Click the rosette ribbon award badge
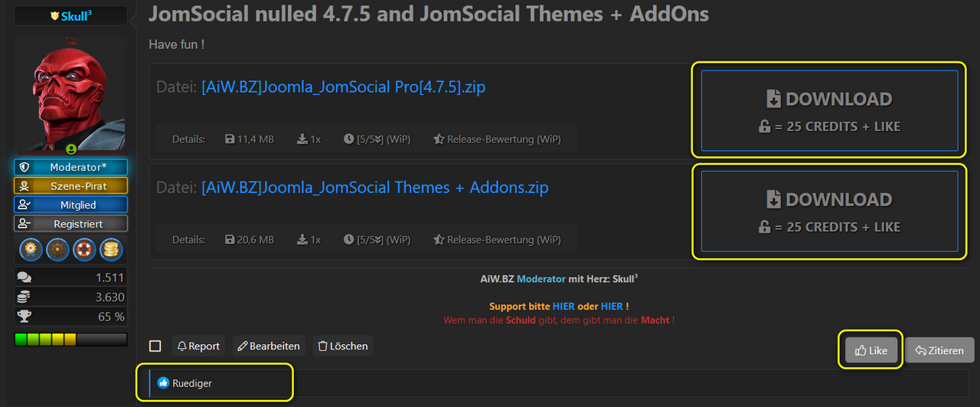The image size is (980, 407). pos(31,249)
